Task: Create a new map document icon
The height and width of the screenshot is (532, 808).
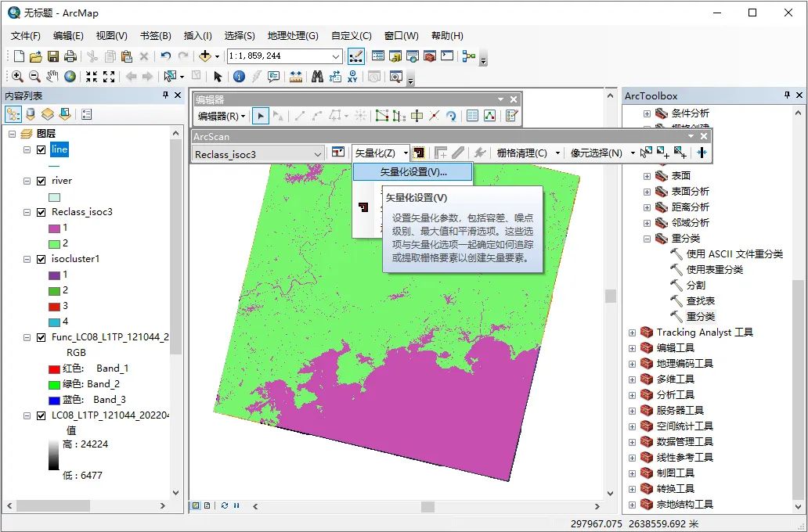Action: 19,56
